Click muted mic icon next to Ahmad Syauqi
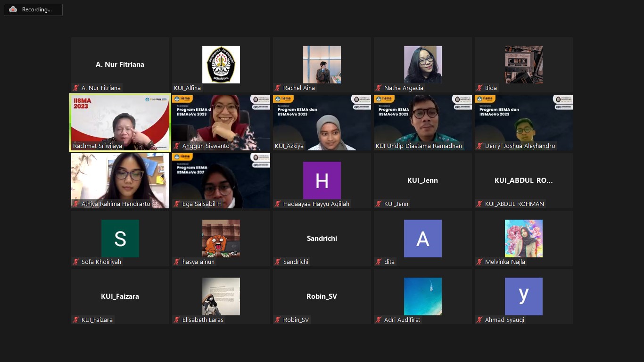Screen dimensions: 644x362 pyautogui.click(x=479, y=320)
